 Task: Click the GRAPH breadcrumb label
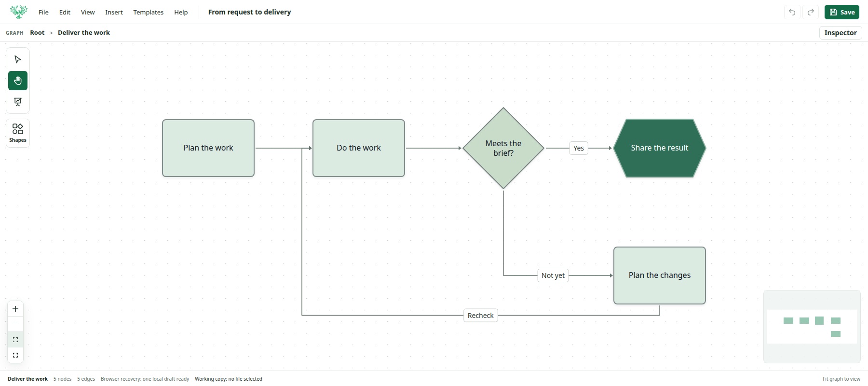14,33
